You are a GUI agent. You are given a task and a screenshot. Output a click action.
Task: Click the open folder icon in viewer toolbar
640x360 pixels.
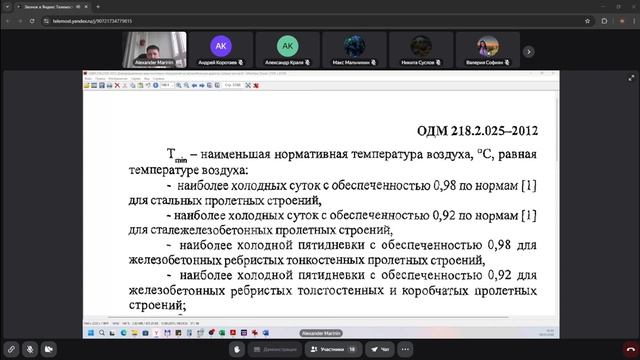click(x=87, y=85)
